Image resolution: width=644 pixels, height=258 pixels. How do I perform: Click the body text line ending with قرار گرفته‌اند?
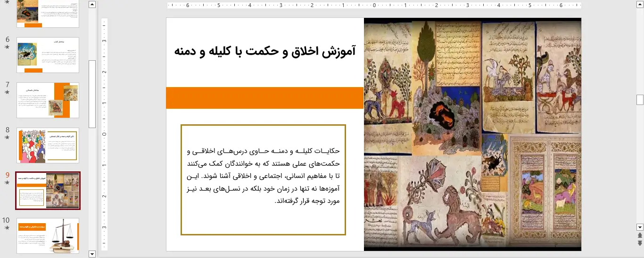point(307,201)
